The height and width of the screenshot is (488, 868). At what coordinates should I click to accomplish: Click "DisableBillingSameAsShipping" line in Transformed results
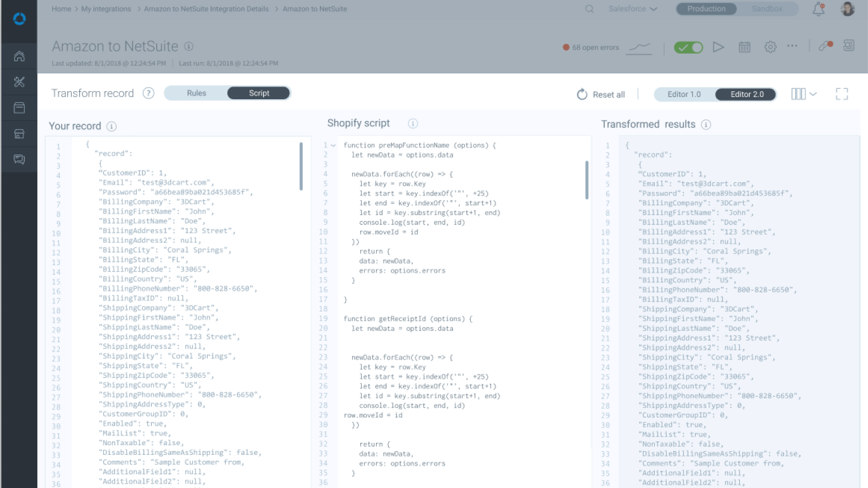(x=719, y=454)
